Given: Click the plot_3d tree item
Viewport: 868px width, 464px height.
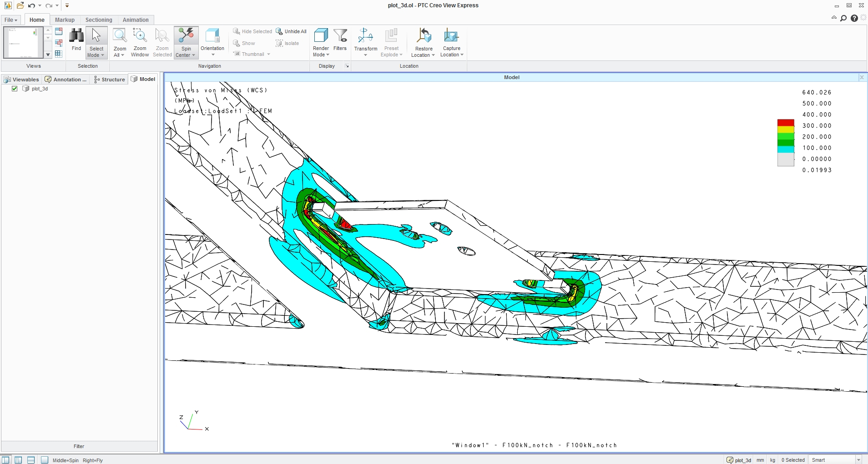Looking at the screenshot, I should pos(40,89).
